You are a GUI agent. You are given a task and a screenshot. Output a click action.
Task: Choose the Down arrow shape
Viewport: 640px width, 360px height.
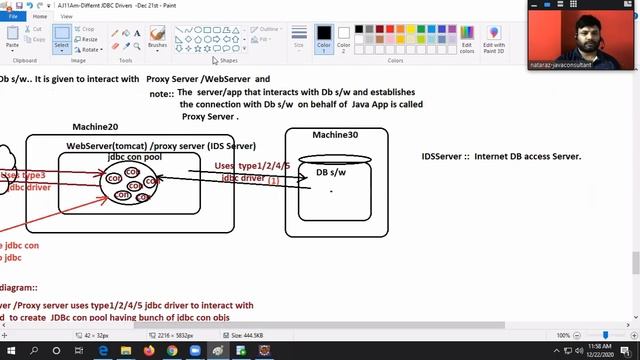(x=179, y=49)
